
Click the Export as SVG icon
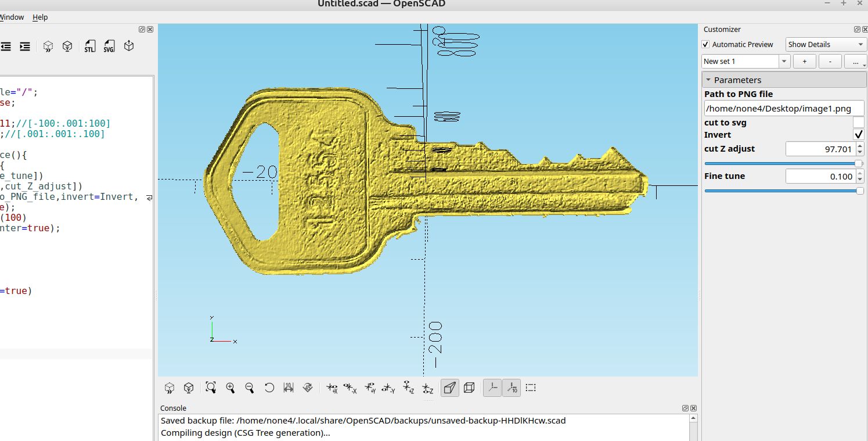[109, 46]
